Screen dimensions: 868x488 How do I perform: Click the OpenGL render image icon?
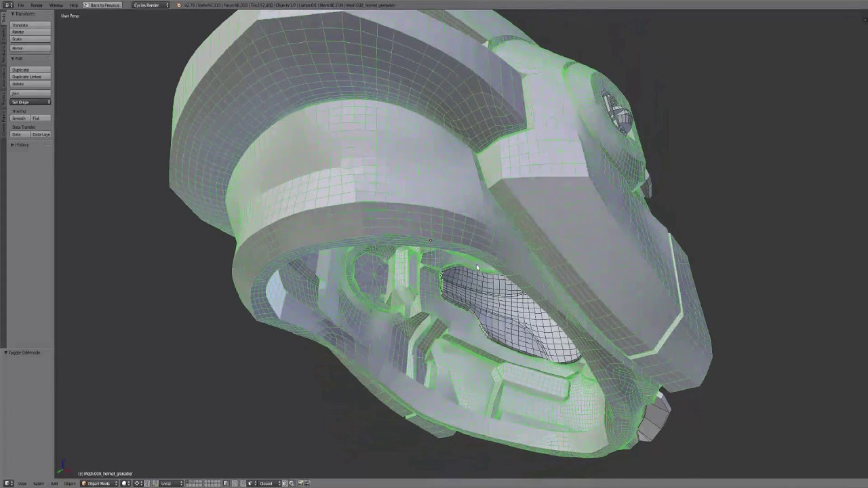tap(301, 483)
